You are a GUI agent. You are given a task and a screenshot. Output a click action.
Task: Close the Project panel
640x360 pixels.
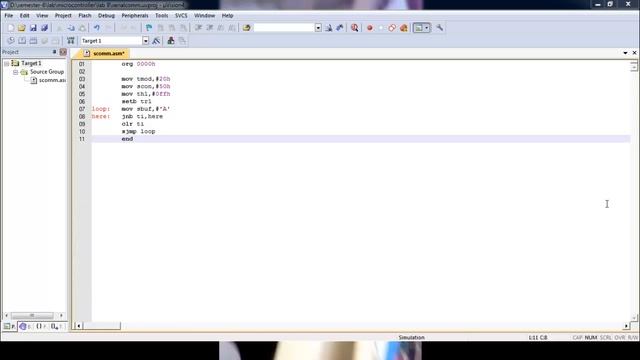click(63, 52)
